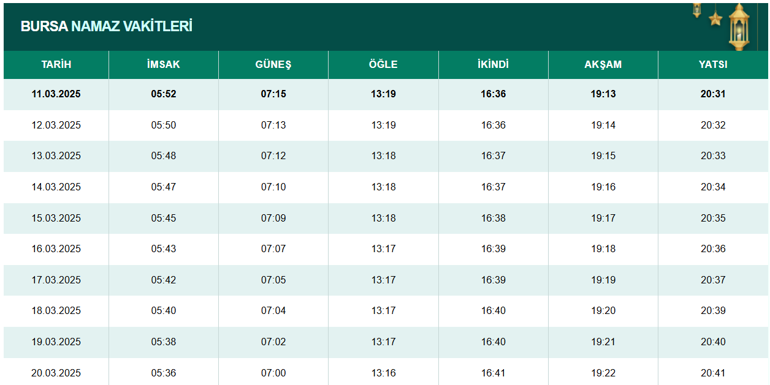This screenshot has width=770, height=385.
Task: Select the İMSAK column header
Action: pyautogui.click(x=164, y=65)
